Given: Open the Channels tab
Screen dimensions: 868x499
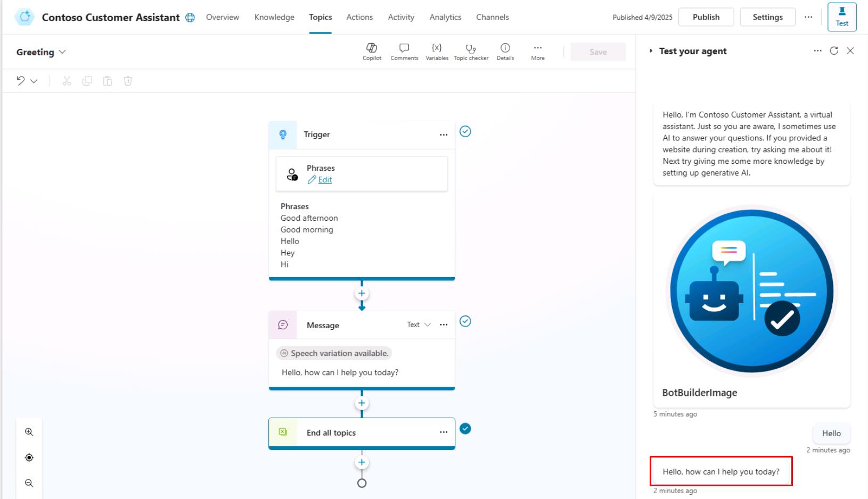Looking at the screenshot, I should 493,17.
